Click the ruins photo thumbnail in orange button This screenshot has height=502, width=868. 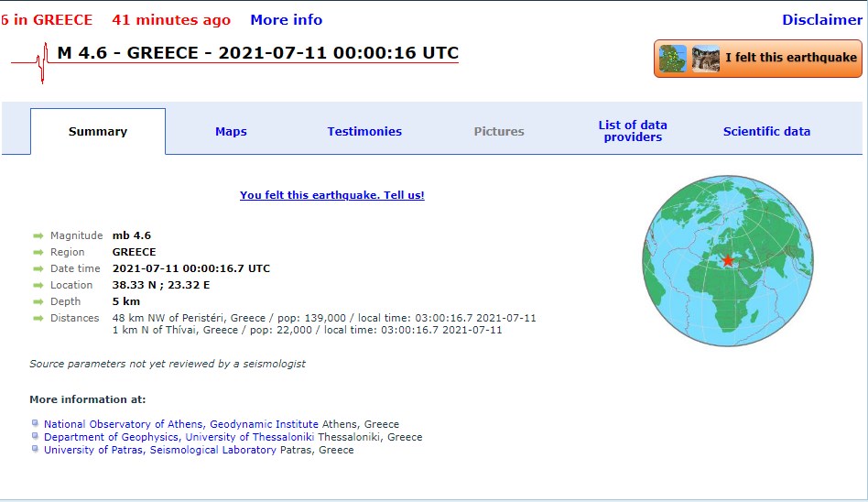[x=705, y=58]
